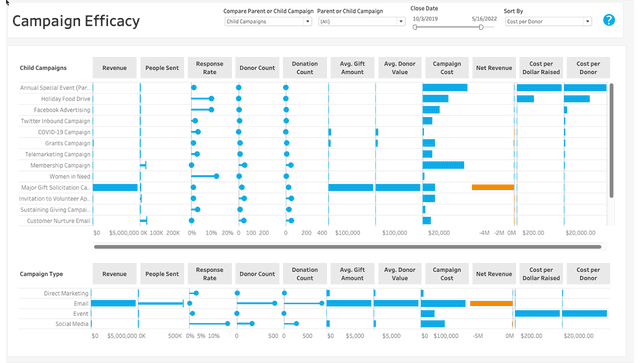
Task: Click Cost per Donor header in Campaign Type table
Action: click(x=588, y=274)
